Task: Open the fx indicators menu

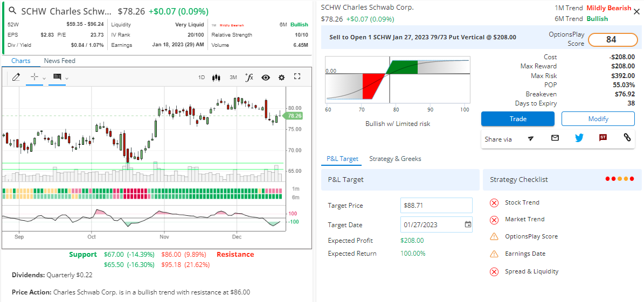Action: (249, 77)
